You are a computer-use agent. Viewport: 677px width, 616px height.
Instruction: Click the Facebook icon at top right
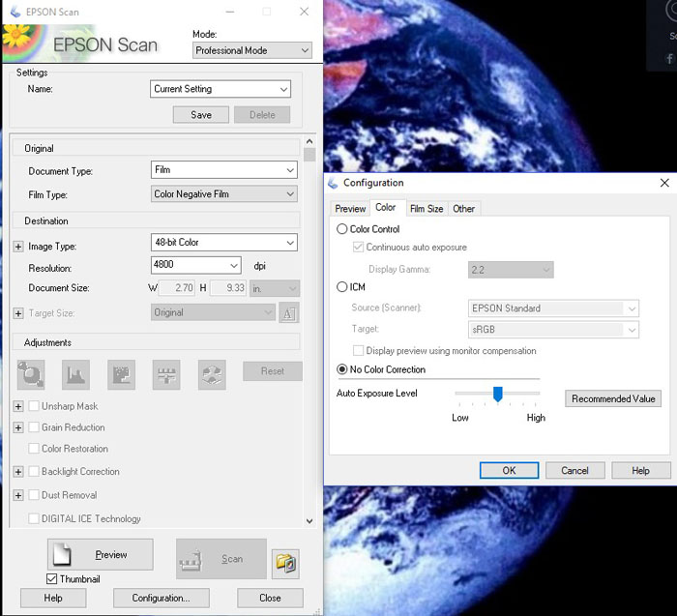(x=669, y=58)
